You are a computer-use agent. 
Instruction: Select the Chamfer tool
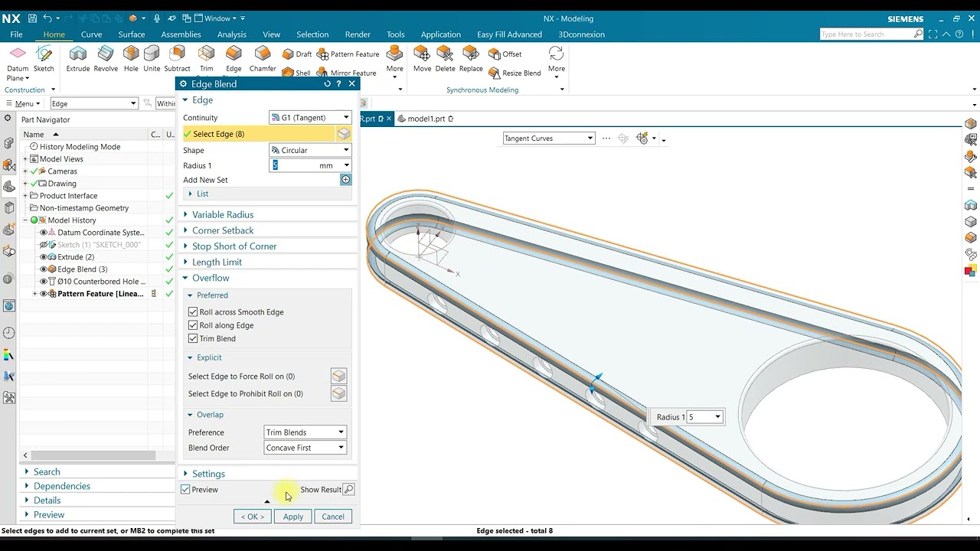pyautogui.click(x=263, y=59)
